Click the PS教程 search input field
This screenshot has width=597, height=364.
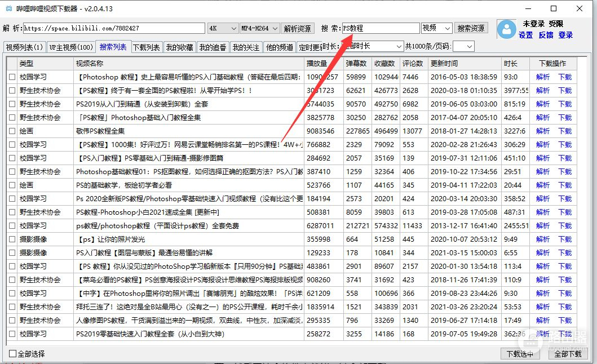pos(381,28)
